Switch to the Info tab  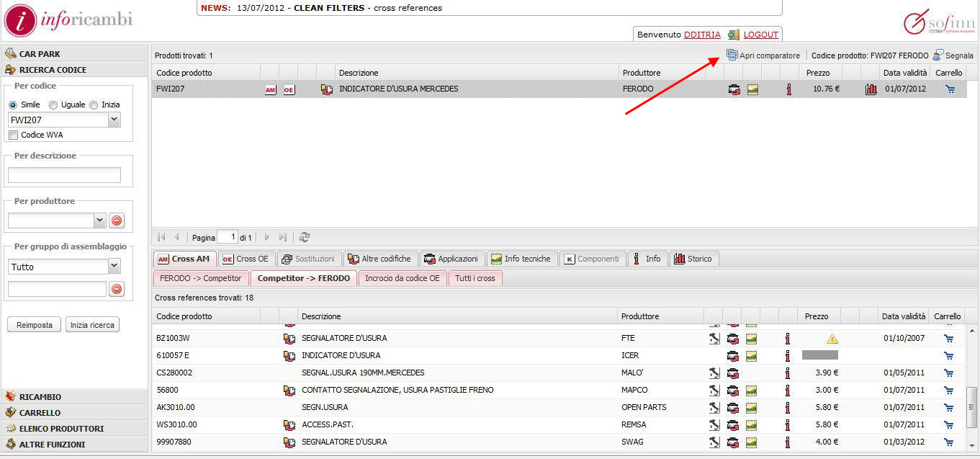pos(647,259)
